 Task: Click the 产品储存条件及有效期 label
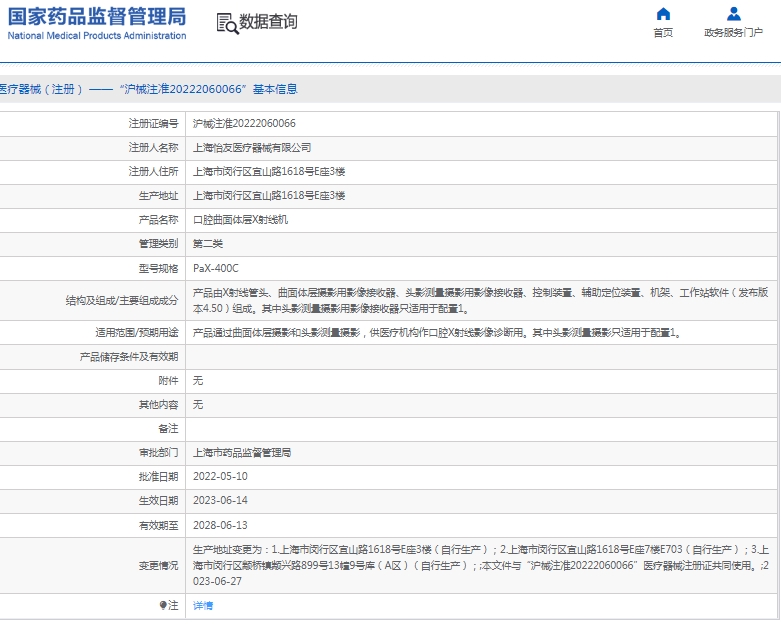point(129,357)
